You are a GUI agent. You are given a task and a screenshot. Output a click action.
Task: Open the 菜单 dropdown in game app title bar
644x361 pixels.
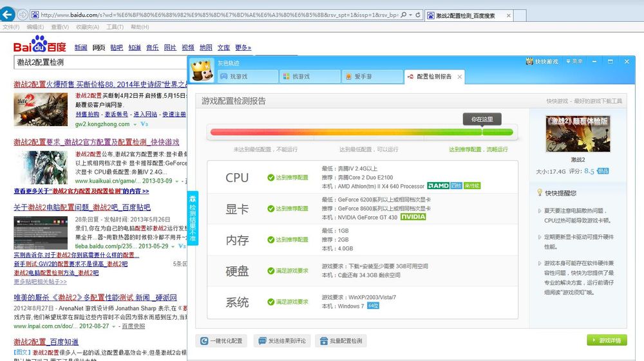574,62
